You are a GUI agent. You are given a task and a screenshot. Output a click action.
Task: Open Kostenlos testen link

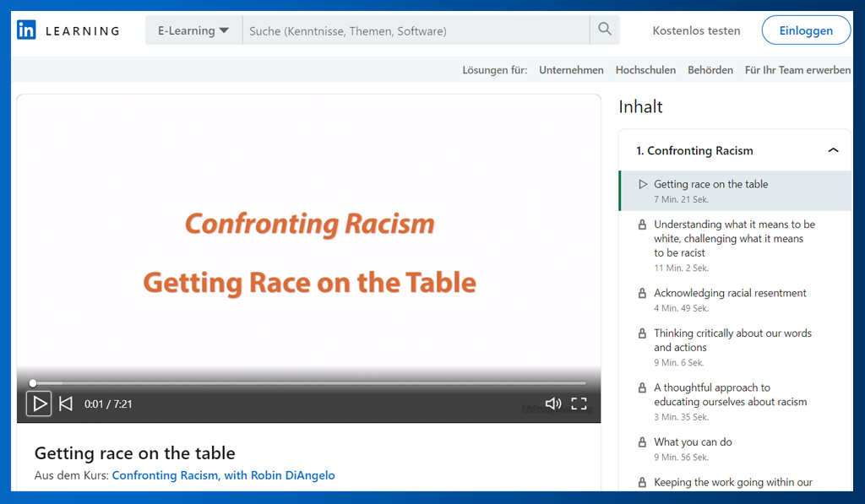696,31
